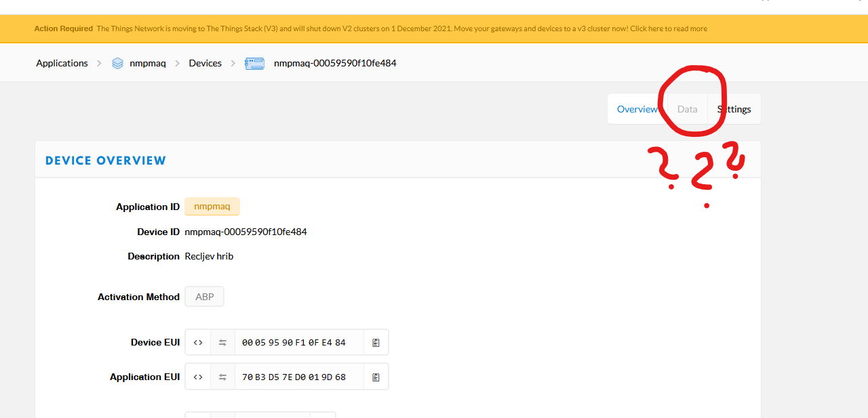Viewport: 868px width, 418px height.
Task: Click the nmpmaq application stack icon in breadcrumb
Action: coord(118,63)
